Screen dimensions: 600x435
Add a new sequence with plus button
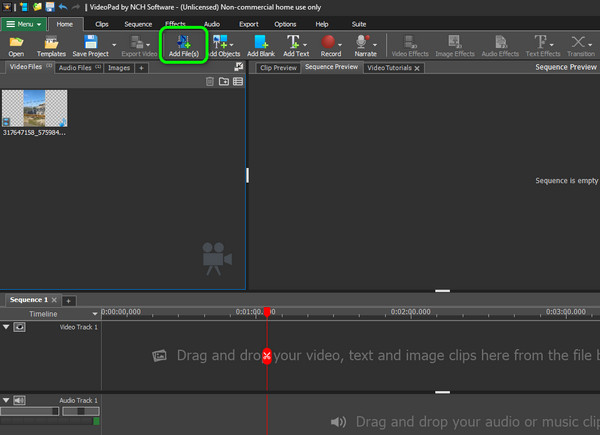point(68,301)
